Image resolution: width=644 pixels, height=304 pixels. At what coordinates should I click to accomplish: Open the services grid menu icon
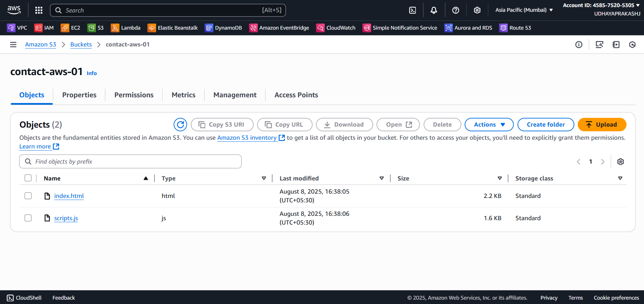click(39, 10)
